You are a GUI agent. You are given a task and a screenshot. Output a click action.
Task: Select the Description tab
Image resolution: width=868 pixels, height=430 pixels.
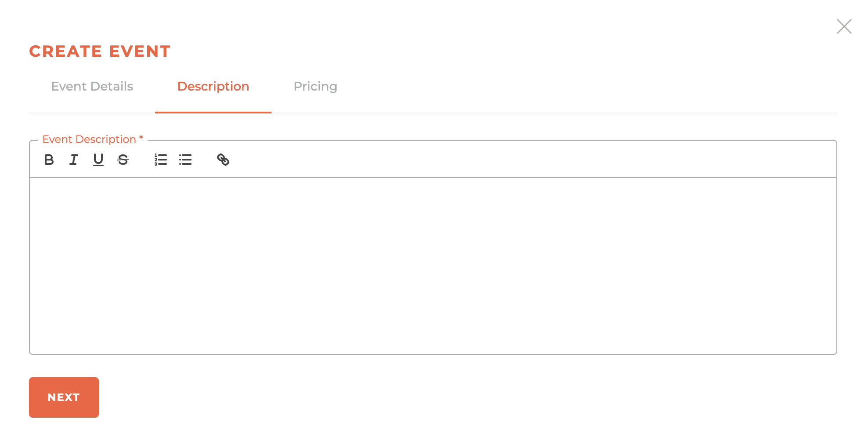tap(213, 87)
